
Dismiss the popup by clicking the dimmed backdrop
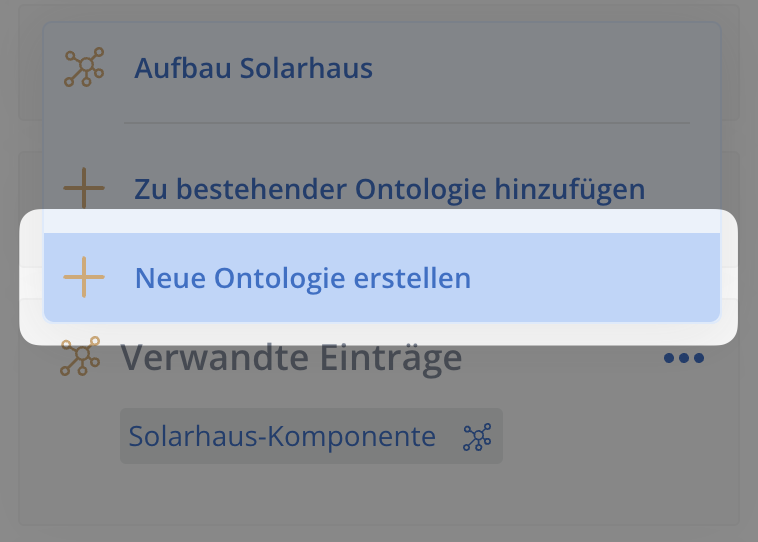click(x=377, y=534)
